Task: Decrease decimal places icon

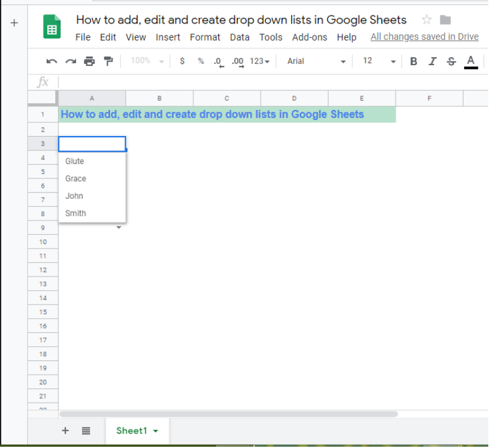Action: coord(219,62)
